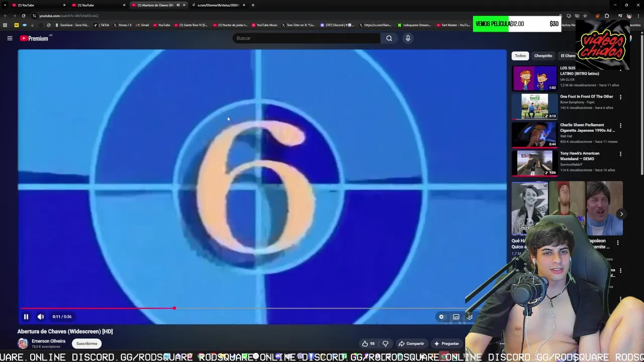644x362 pixels.
Task: Click the Suscribirme button
Action: click(87, 343)
